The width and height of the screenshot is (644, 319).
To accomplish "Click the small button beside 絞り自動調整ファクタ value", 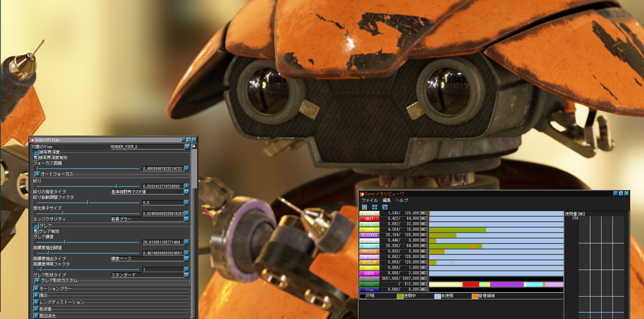I will [186, 202].
